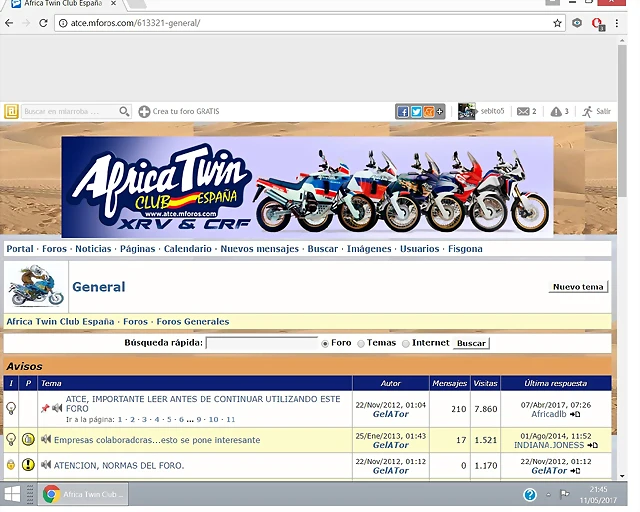This screenshot has height=512, width=640.
Task: Click in the Búsqueda rápida text field
Action: (x=262, y=343)
